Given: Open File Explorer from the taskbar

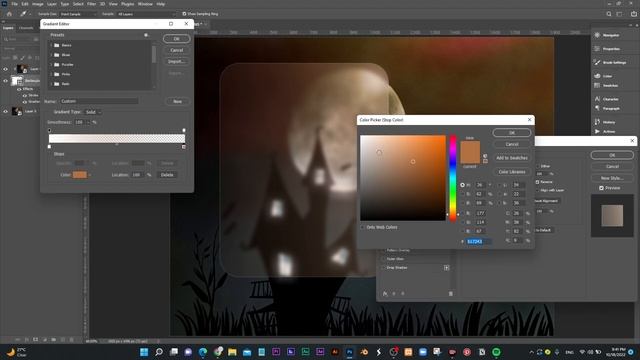Looking at the screenshot, I should [x=232, y=352].
